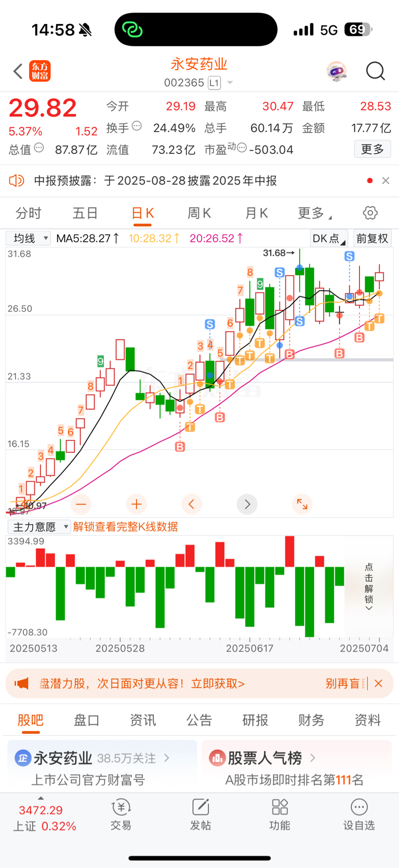
Task: Open the 主力意愿 indicator dropdown
Action: [x=39, y=527]
